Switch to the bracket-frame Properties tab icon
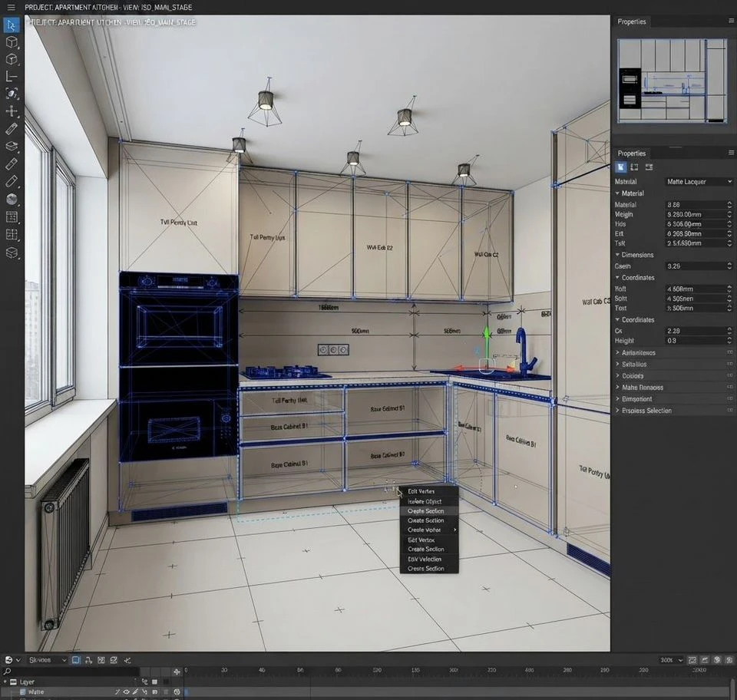This screenshot has width=737, height=700. point(634,167)
